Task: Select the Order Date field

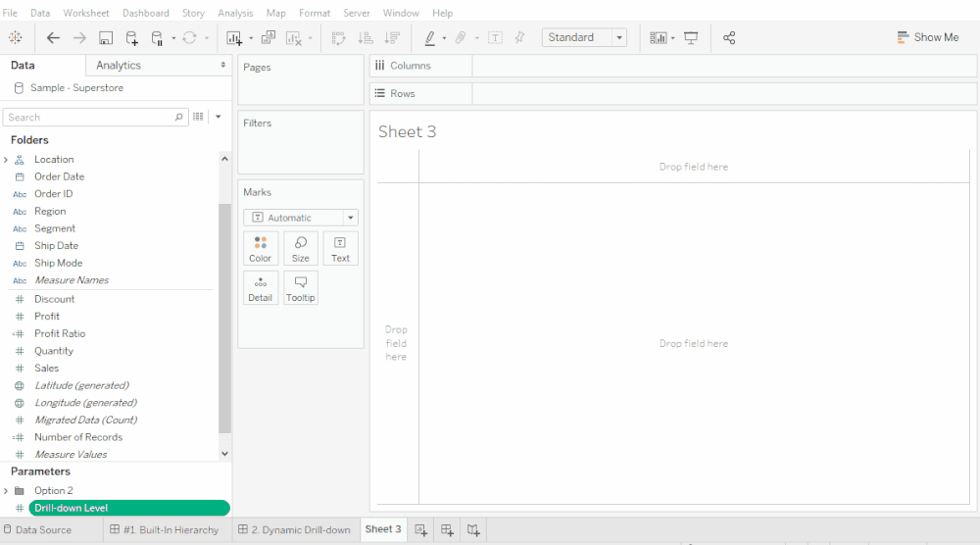Action: coord(59,176)
